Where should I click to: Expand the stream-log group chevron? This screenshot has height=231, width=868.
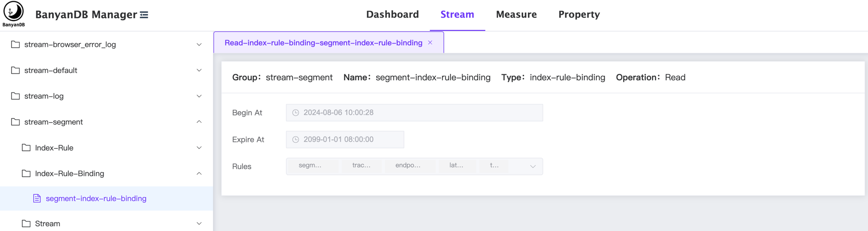(x=199, y=96)
